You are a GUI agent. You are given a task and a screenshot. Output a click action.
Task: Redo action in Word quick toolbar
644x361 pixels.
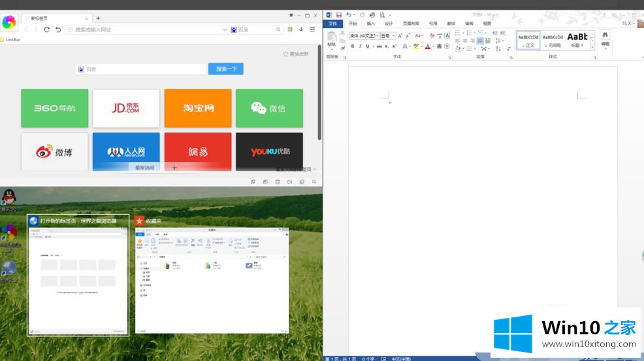click(x=362, y=15)
